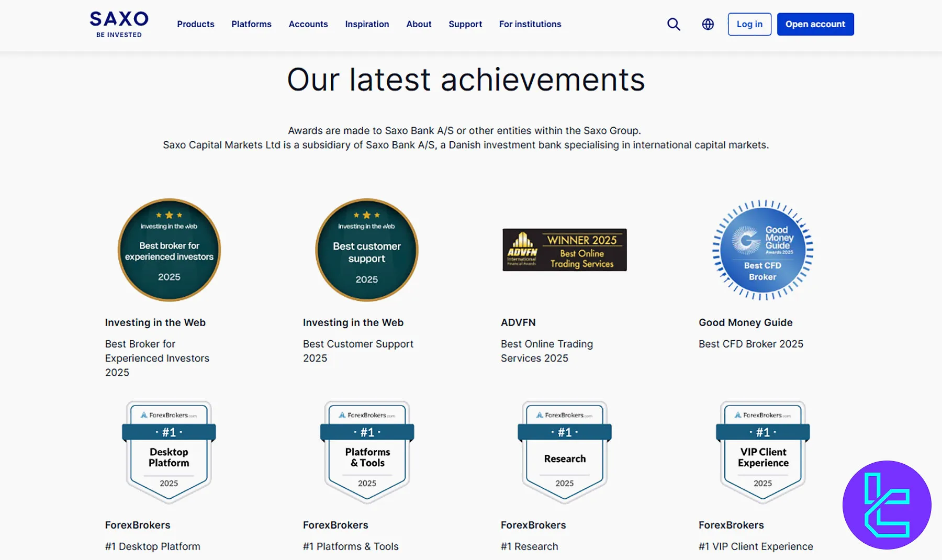Click ForexBrokers heading above #1 Research
The width and height of the screenshot is (942, 560).
pyautogui.click(x=533, y=525)
